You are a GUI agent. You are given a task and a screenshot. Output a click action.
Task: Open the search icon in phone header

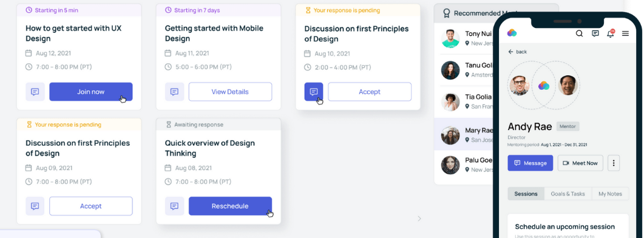click(x=579, y=34)
